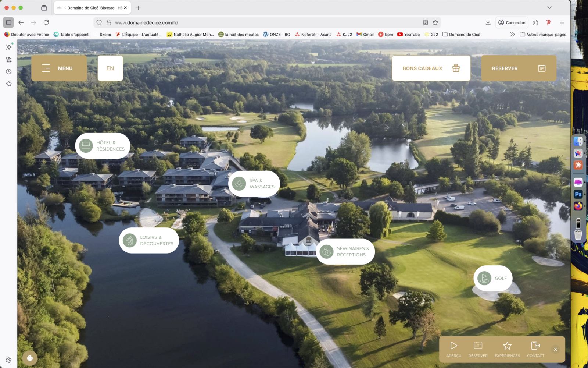Screen dimensions: 588x368
Task: Switch site language to EN
Action: (110, 68)
